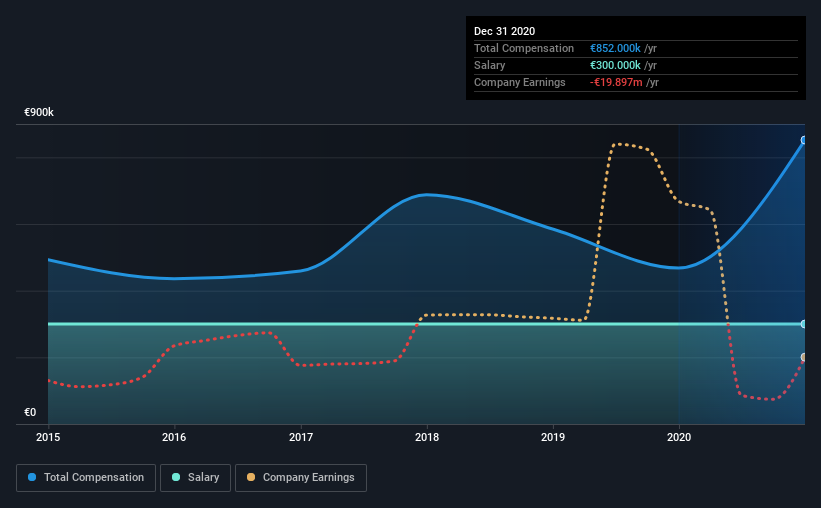Click the 2015 x-axis label
Viewport: 821px width, 508px height.
click(x=48, y=437)
